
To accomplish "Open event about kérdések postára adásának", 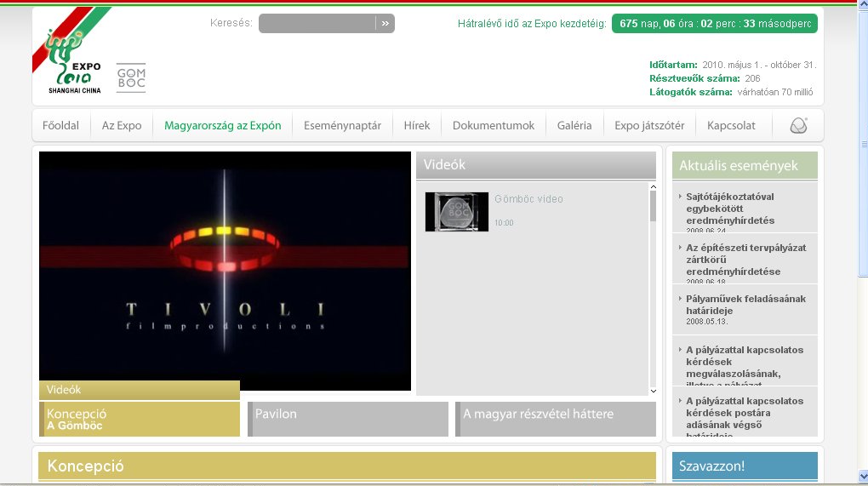I will (x=745, y=412).
